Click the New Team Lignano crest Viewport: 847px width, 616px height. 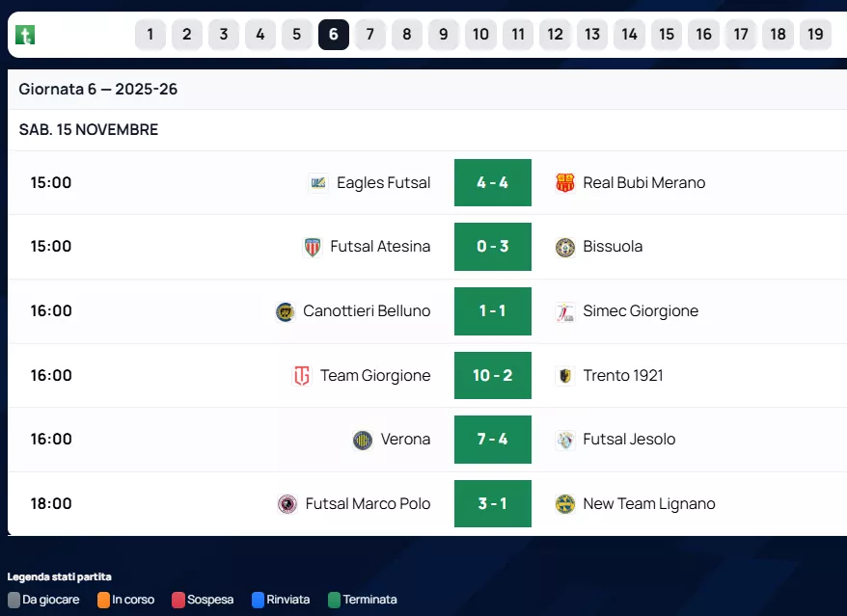pos(565,504)
